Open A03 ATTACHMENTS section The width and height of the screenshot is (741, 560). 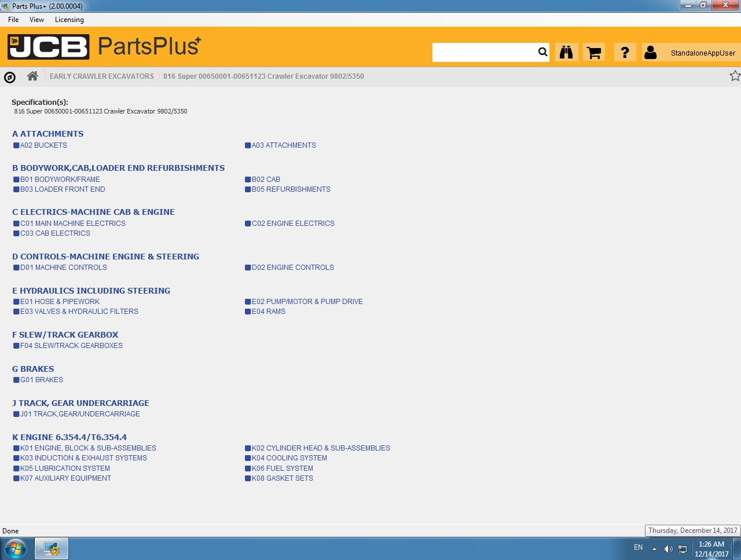pyautogui.click(x=284, y=145)
